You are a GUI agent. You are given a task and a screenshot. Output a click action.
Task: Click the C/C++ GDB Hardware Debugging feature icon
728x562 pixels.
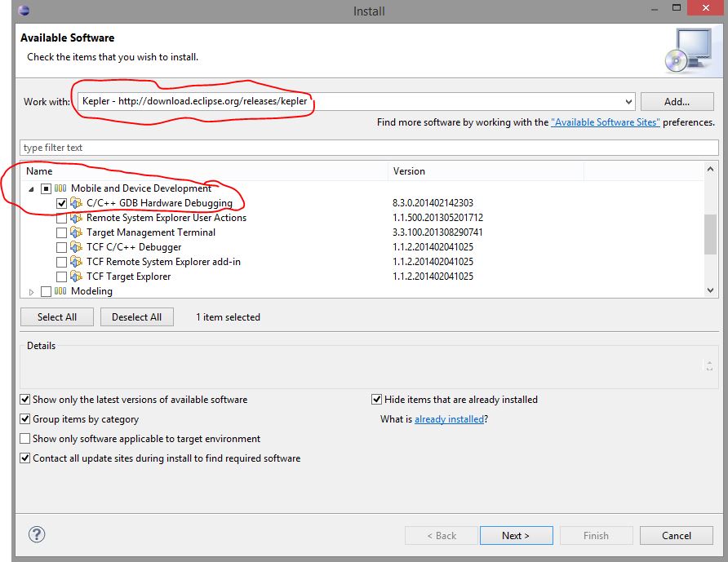(76, 203)
